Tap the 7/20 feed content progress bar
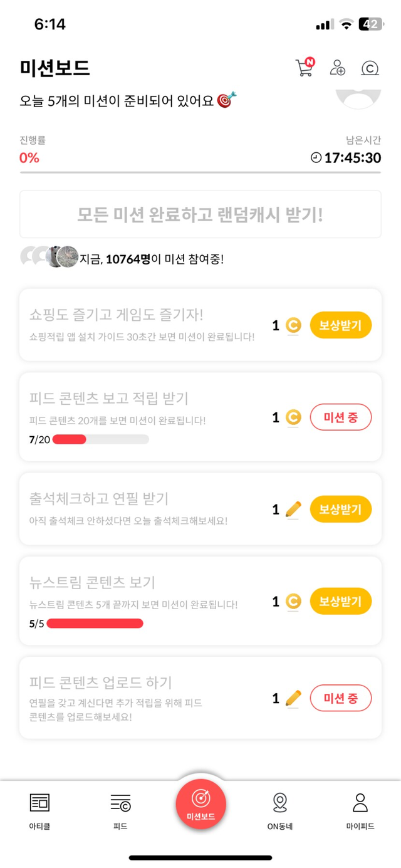Screen dimensions: 401x868 tap(100, 439)
